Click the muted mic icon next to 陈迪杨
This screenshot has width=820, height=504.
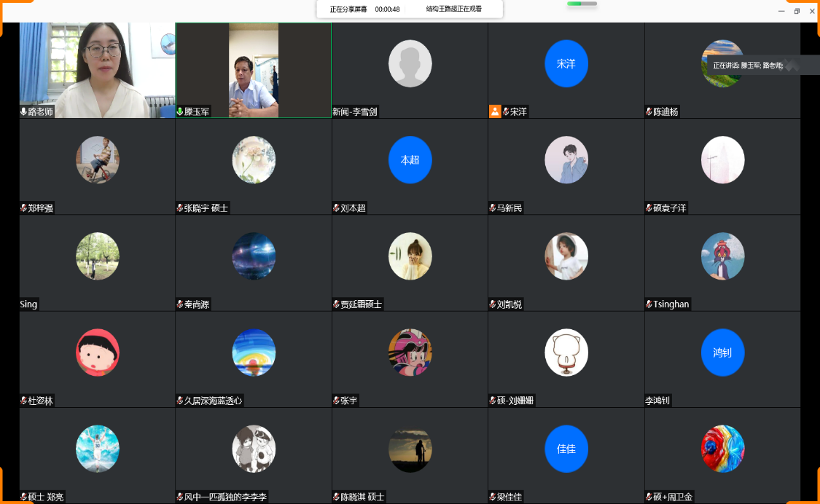click(x=649, y=112)
